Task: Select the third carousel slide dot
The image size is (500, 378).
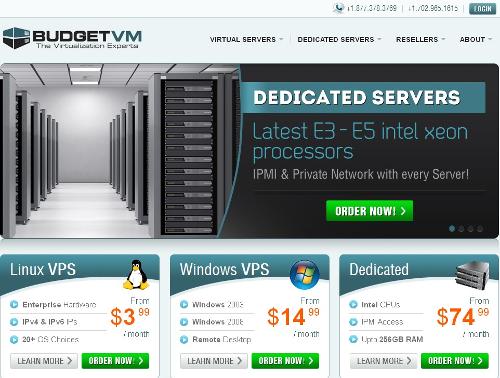Action: pyautogui.click(x=470, y=229)
